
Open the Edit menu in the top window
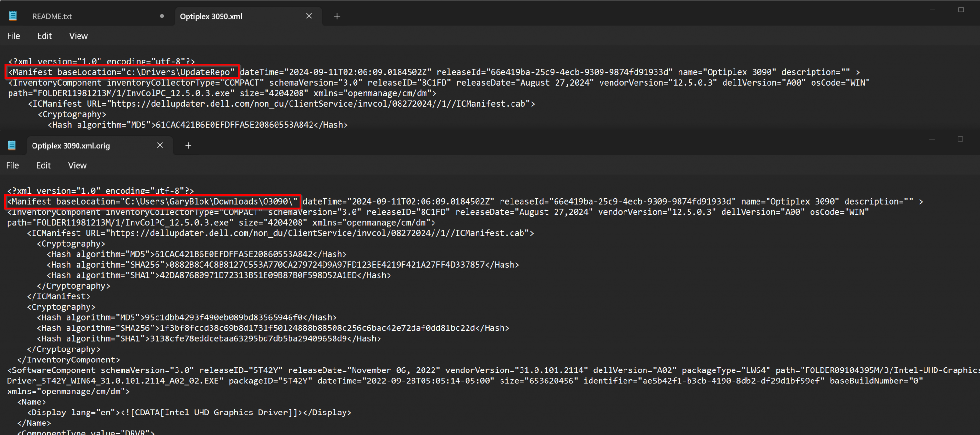pyautogui.click(x=44, y=36)
